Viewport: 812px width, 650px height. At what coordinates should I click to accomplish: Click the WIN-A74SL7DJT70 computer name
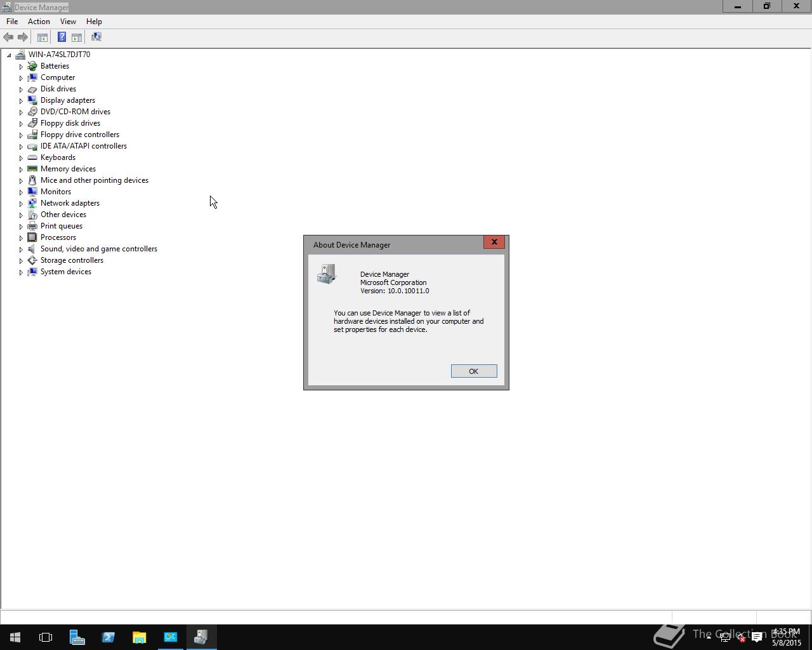pos(59,55)
